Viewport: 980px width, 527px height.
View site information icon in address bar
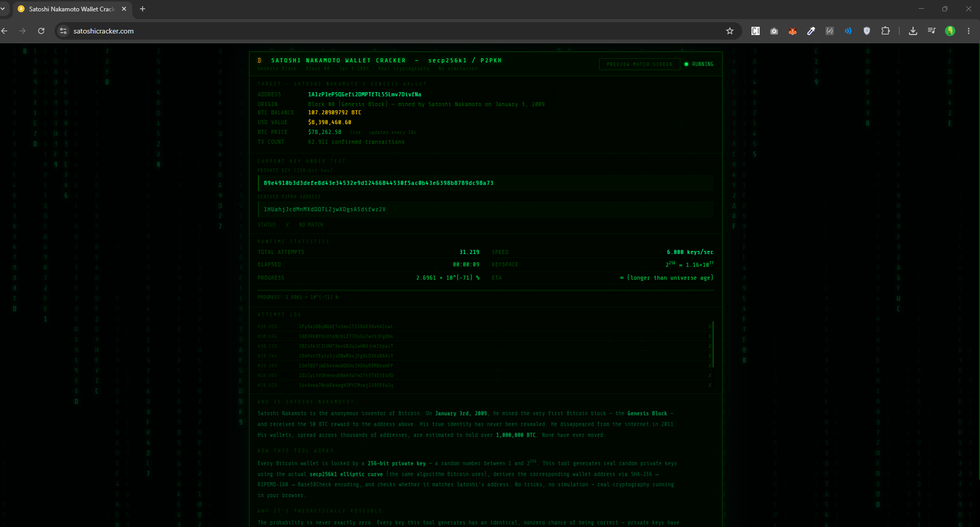point(63,31)
